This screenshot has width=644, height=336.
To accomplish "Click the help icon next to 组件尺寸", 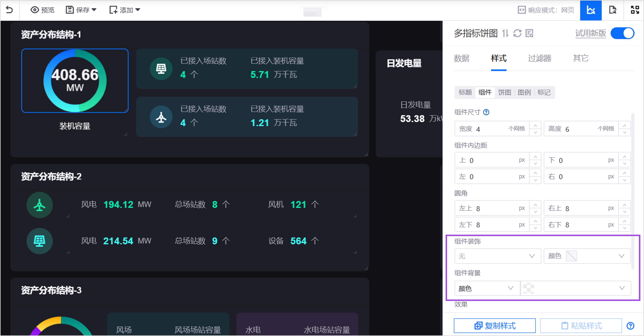I will coord(486,112).
